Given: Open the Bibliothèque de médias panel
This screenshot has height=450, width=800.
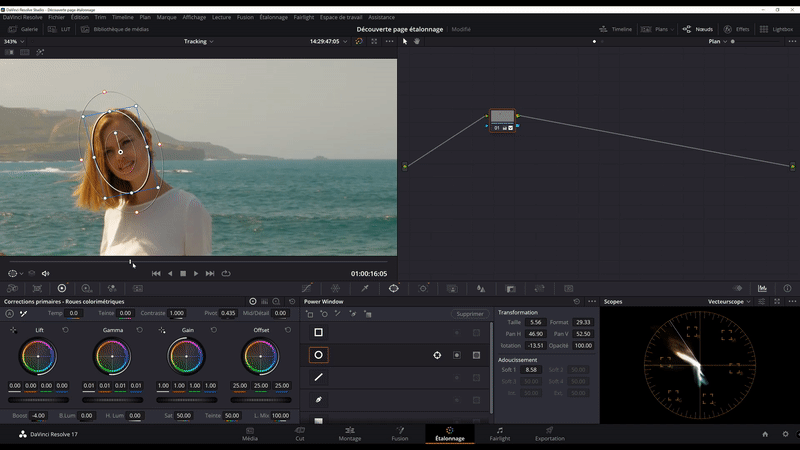Looking at the screenshot, I should (x=113, y=29).
